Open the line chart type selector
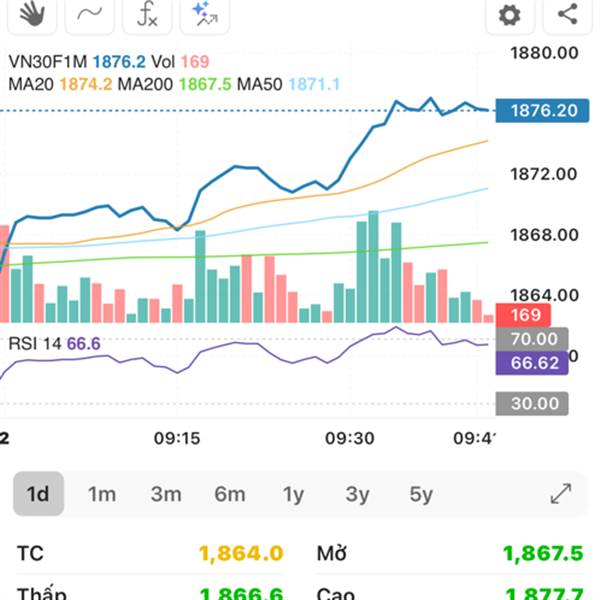 [90, 13]
